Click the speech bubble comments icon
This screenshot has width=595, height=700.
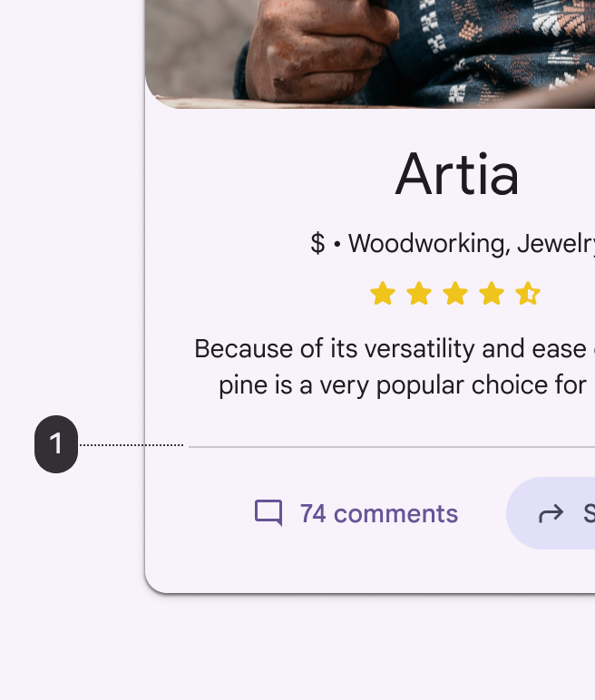coord(268,513)
